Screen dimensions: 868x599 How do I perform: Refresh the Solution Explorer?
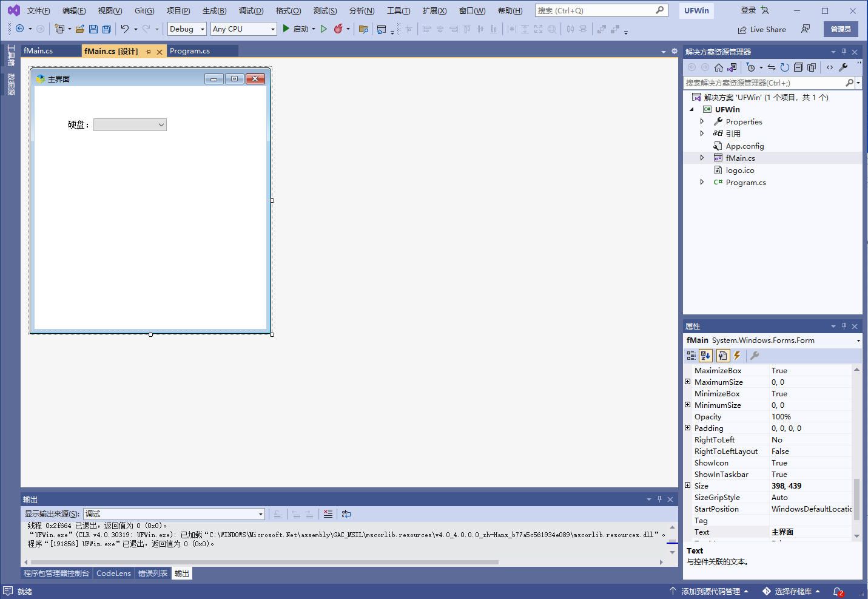coord(785,67)
